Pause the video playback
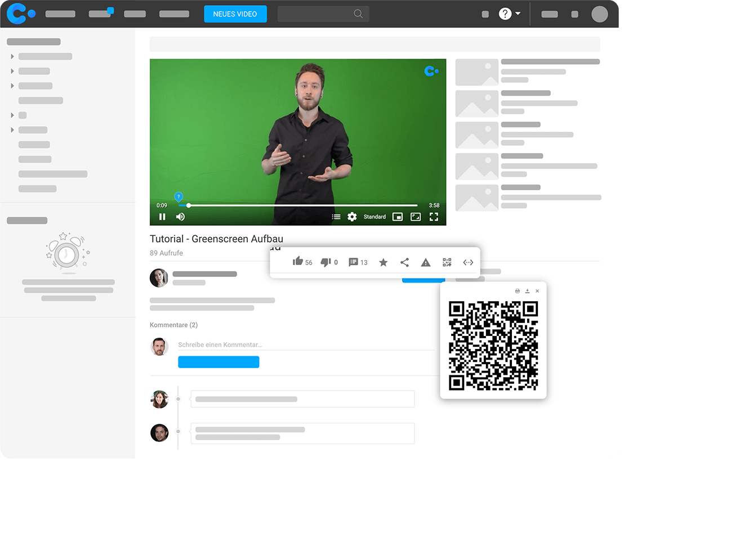The height and width of the screenshot is (560, 740). [162, 217]
